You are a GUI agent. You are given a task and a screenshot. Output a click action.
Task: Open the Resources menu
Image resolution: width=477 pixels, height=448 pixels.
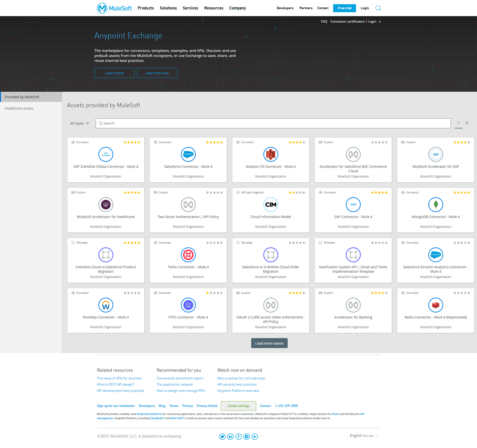(x=214, y=8)
